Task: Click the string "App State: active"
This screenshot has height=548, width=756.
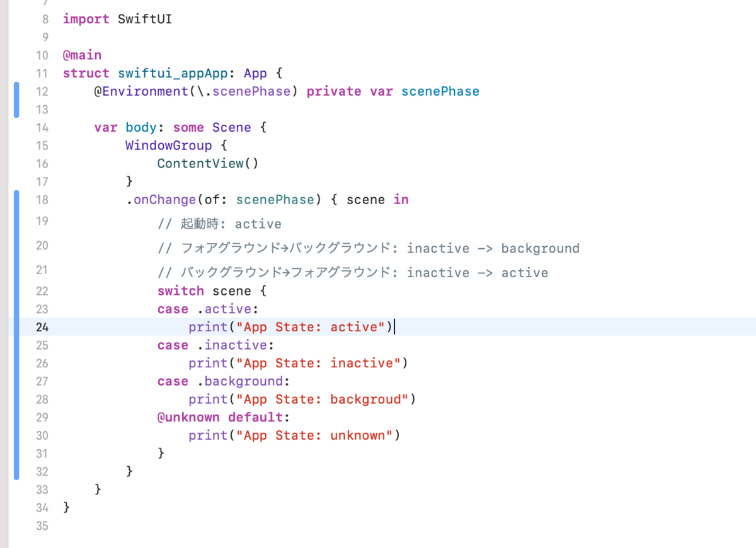Action: point(310,327)
